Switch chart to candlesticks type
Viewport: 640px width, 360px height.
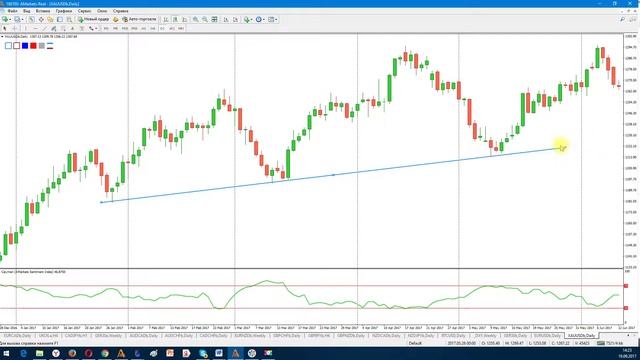pyautogui.click(x=175, y=19)
